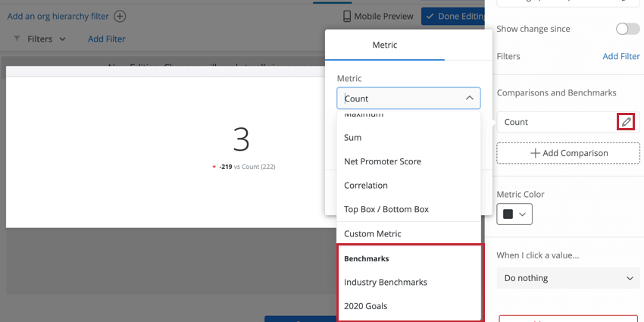The height and width of the screenshot is (322, 644).
Task: Choose Top Box / Bottom Box metric
Action: click(408, 209)
